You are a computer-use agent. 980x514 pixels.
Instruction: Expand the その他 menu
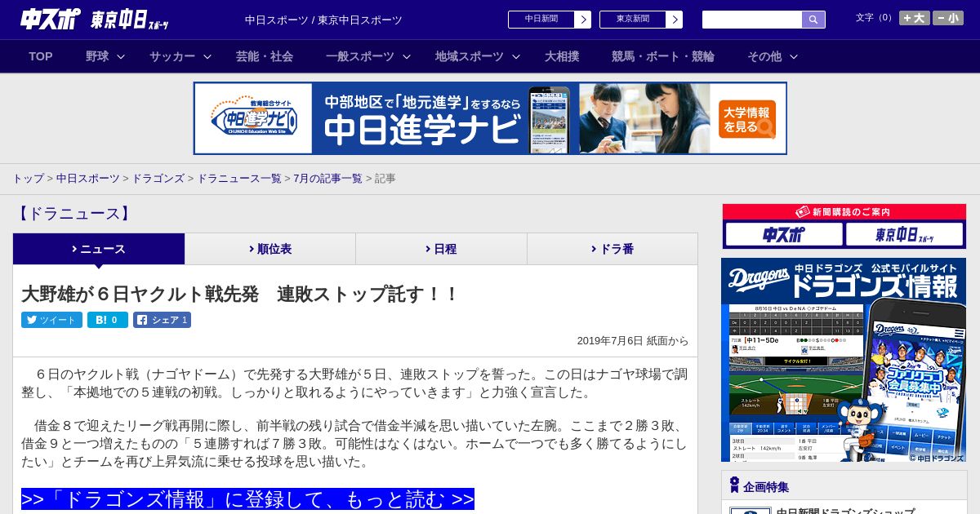[x=773, y=56]
